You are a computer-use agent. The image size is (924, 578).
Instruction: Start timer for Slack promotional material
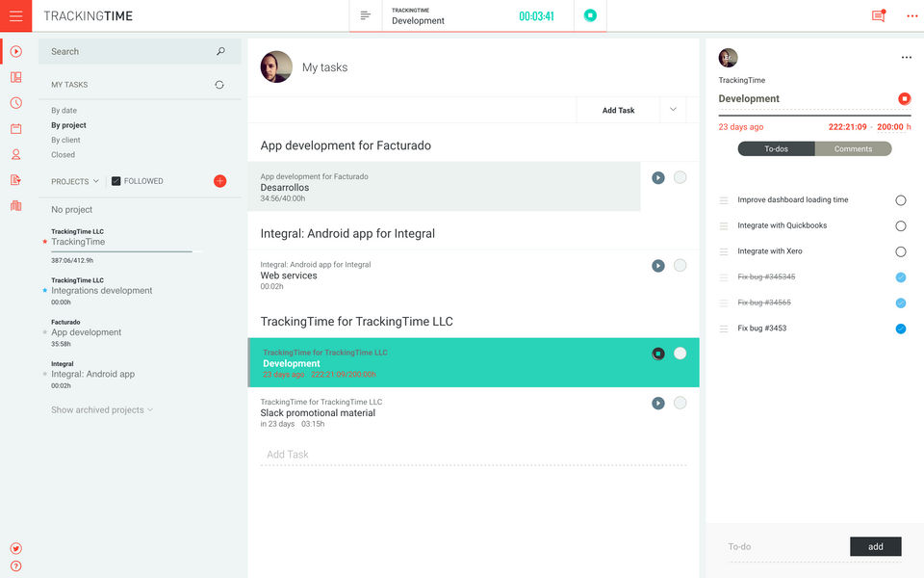658,403
